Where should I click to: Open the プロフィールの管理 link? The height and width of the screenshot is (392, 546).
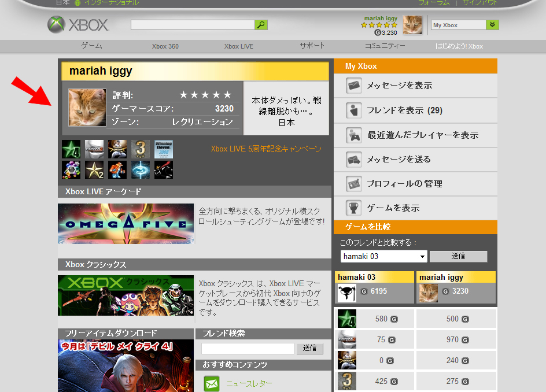pyautogui.click(x=405, y=184)
